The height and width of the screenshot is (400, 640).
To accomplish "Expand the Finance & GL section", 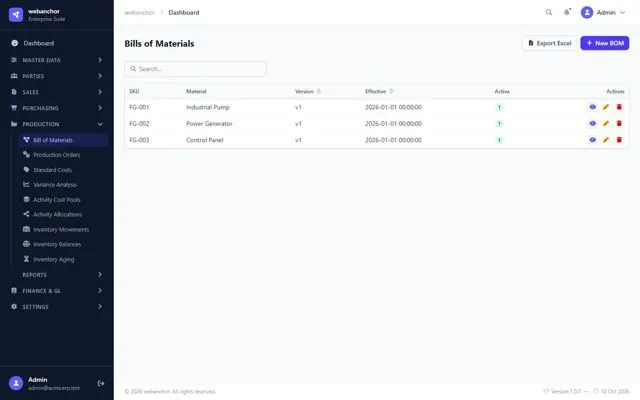I will 57,291.
